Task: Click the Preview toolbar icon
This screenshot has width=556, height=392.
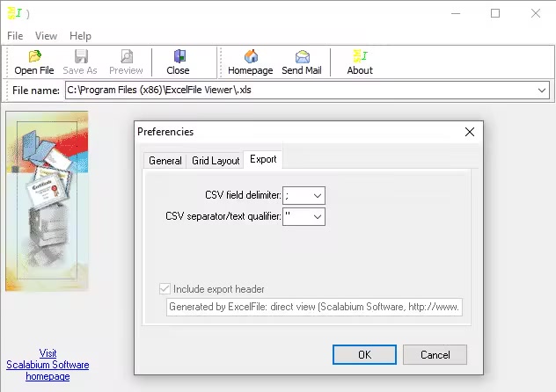Action: click(126, 57)
